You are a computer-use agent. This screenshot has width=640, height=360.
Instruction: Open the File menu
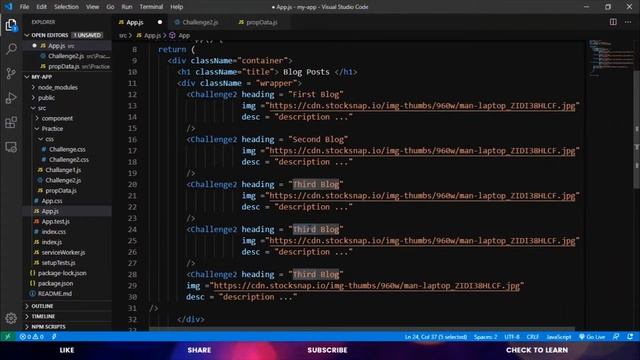point(24,7)
